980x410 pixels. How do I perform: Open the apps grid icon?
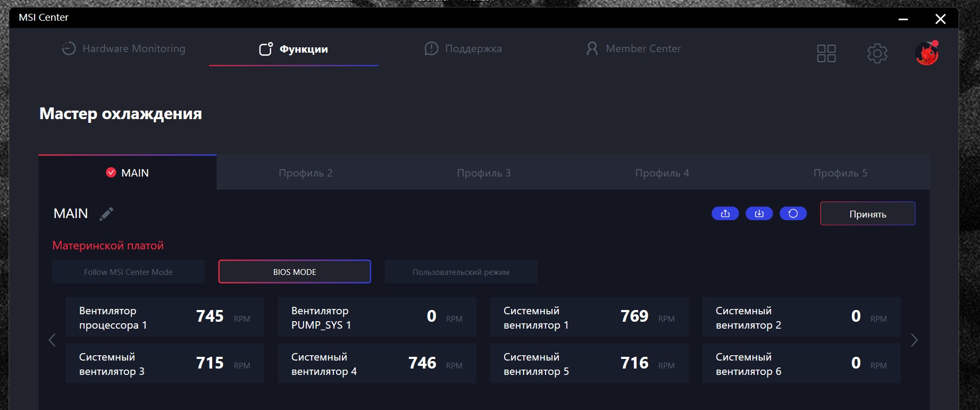coord(826,53)
